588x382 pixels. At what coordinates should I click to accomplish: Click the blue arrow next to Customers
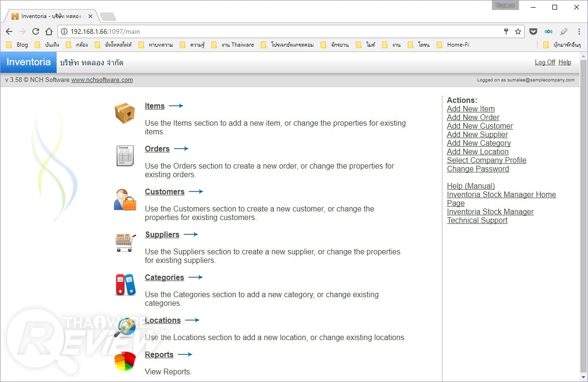point(196,191)
